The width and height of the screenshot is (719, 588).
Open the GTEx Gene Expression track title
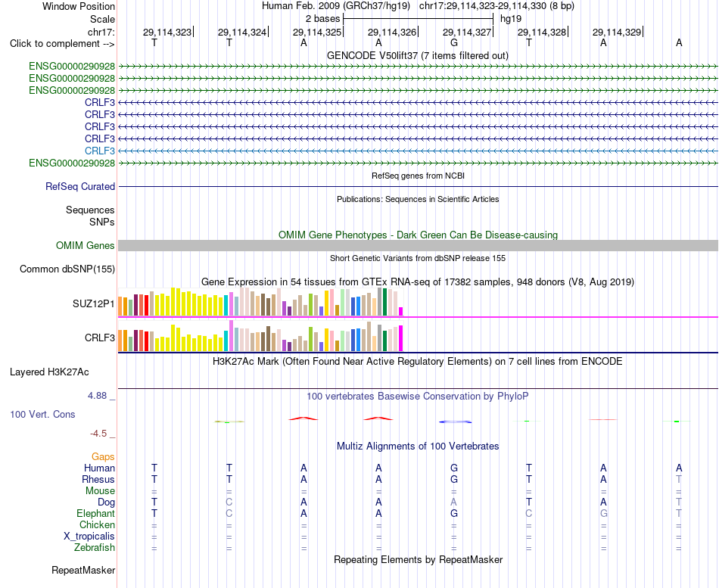pos(418,282)
